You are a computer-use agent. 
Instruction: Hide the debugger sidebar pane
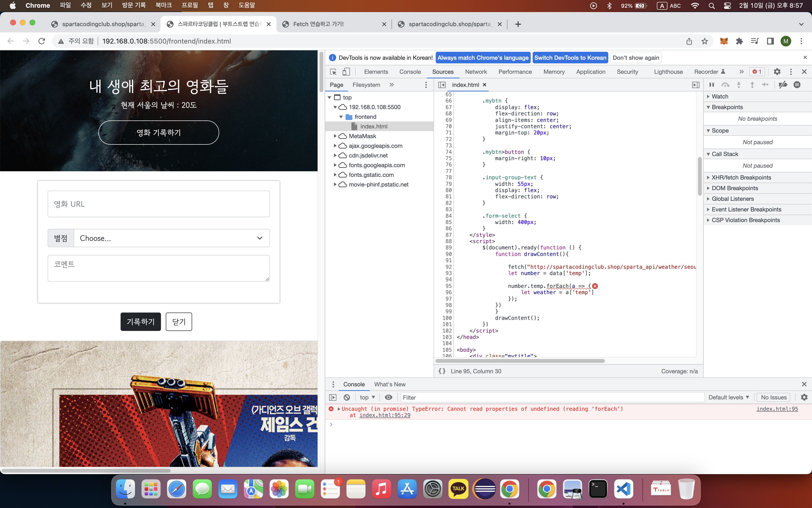point(696,85)
